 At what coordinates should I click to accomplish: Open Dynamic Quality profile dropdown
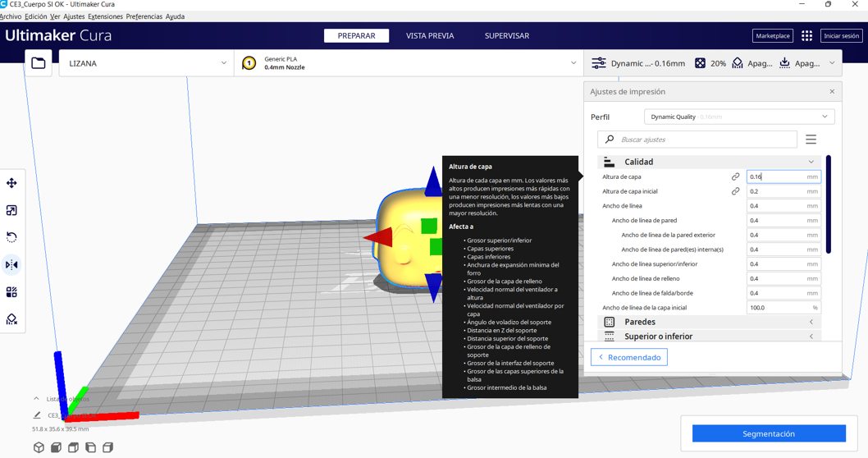[x=739, y=117]
